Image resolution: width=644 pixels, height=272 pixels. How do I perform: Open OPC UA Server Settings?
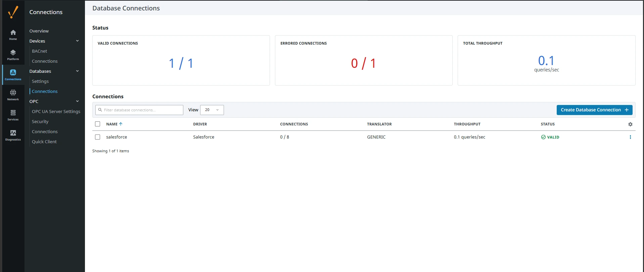[56, 111]
